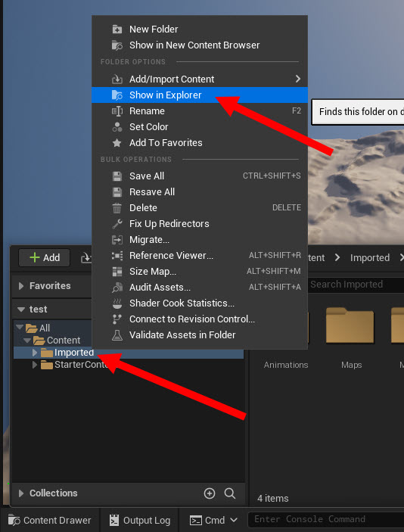Click the green Add button
This screenshot has height=532, width=404.
pyautogui.click(x=45, y=258)
